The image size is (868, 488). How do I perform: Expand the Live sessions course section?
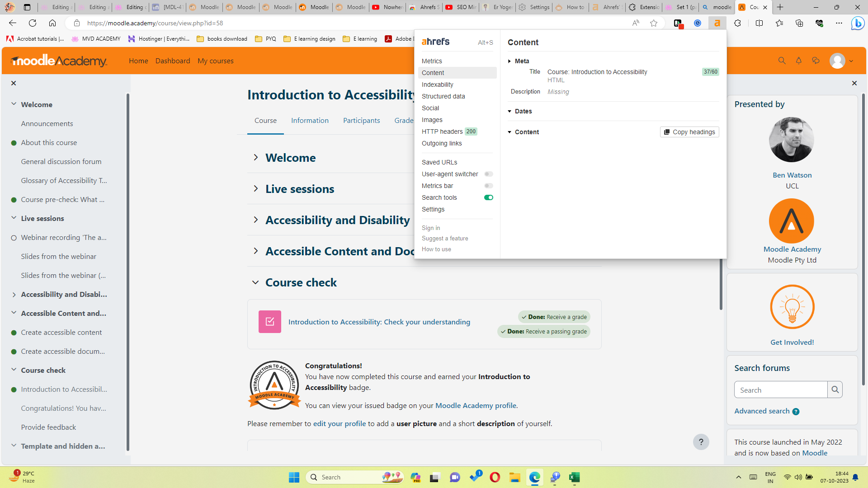(256, 188)
